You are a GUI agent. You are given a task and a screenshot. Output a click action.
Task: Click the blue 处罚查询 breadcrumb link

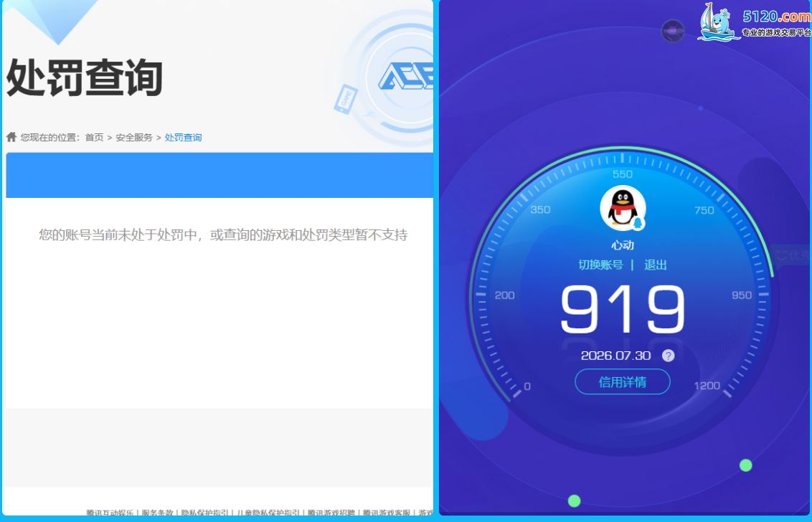point(184,137)
